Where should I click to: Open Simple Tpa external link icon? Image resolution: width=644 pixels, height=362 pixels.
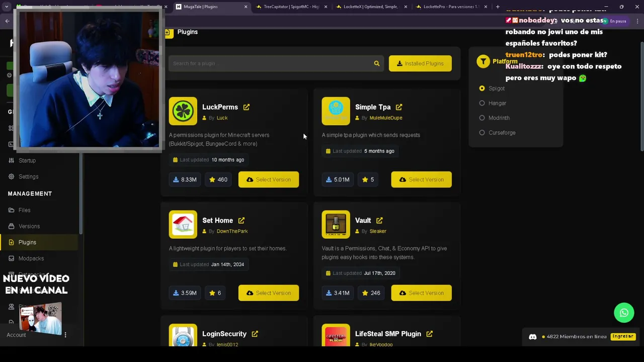click(399, 107)
